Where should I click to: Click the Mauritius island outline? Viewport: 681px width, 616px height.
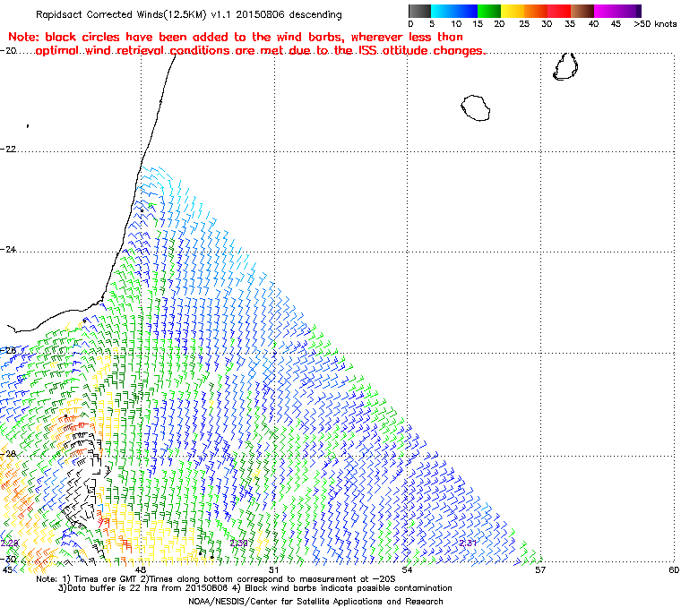[x=565, y=66]
